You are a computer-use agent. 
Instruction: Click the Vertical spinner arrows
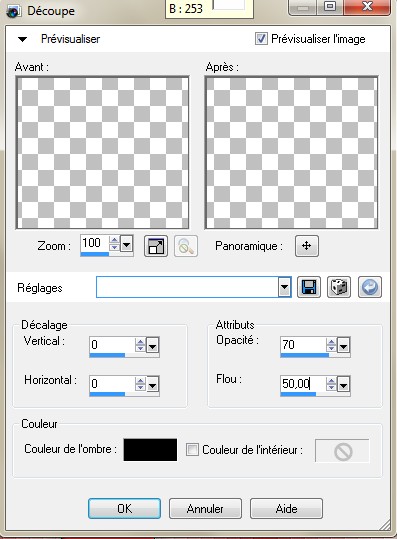click(140, 345)
